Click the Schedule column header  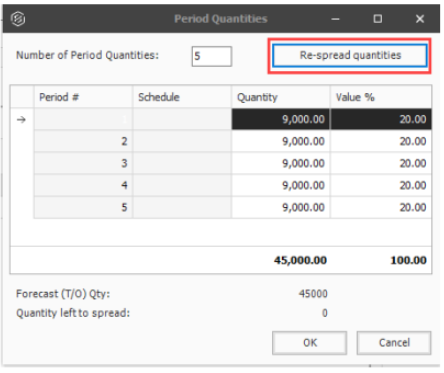pyautogui.click(x=182, y=97)
